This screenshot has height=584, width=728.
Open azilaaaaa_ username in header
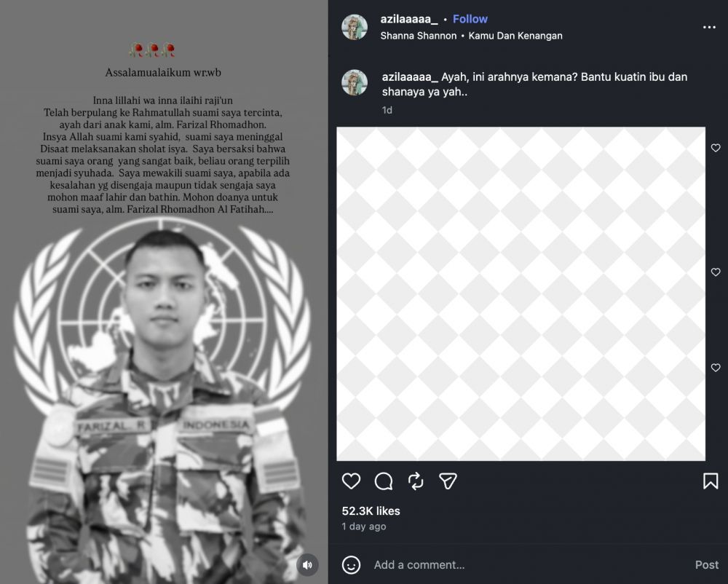(409, 19)
